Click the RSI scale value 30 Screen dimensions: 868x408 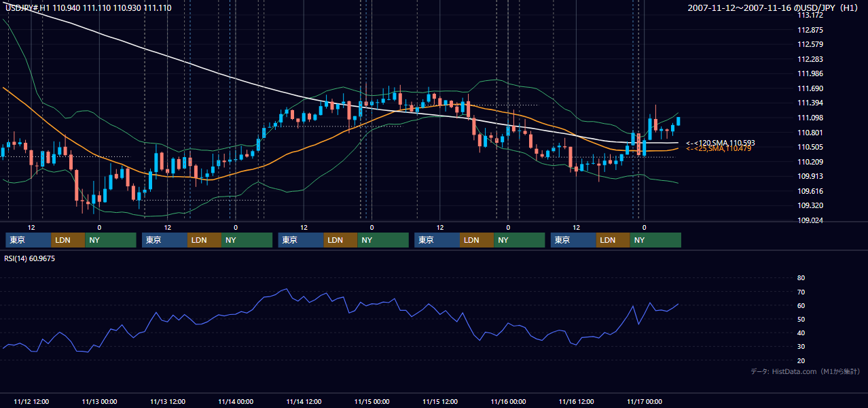point(801,347)
